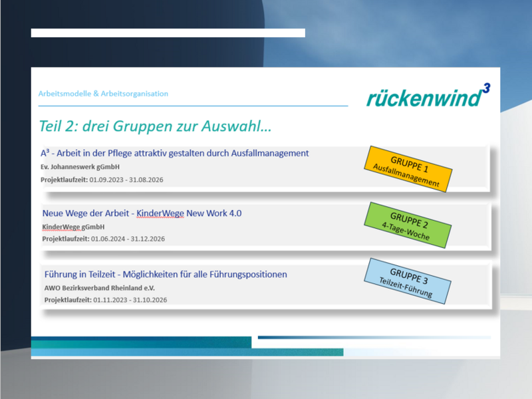Choose the orange GRUPPE 1 Ausfallmanagement badge
Viewport: 532px width, 399px height.
coord(408,169)
